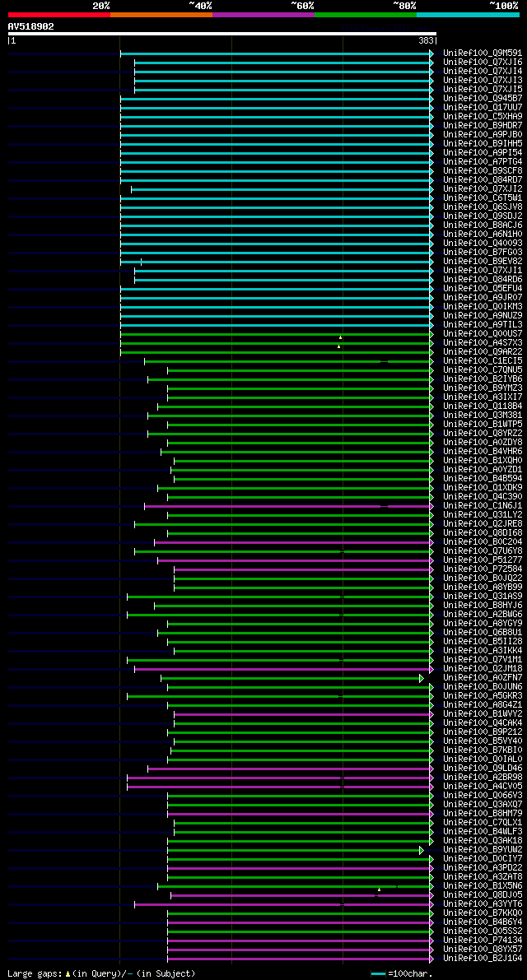Click the UniRef100_C6T5W1 label
The height and width of the screenshot is (980, 527).
click(x=482, y=198)
